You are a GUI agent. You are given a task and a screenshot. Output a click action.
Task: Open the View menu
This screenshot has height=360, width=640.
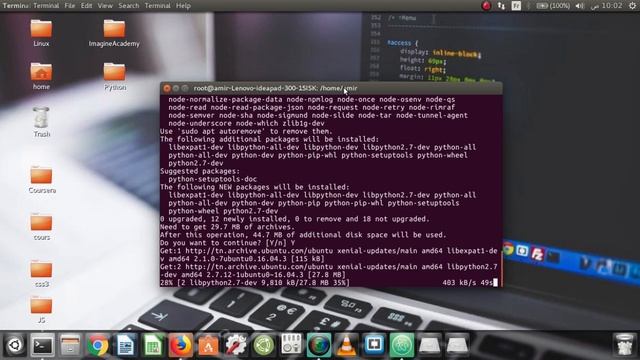105,6
